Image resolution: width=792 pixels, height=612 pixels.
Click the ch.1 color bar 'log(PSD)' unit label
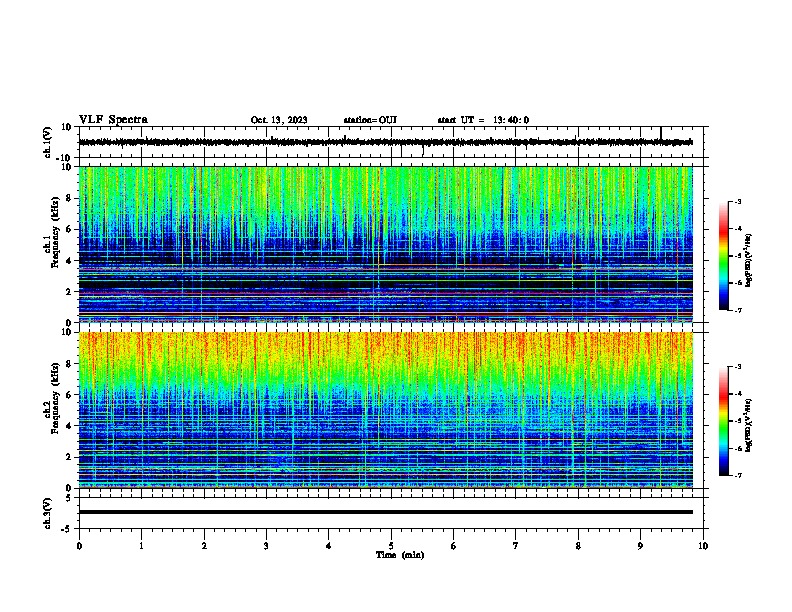tap(749, 260)
